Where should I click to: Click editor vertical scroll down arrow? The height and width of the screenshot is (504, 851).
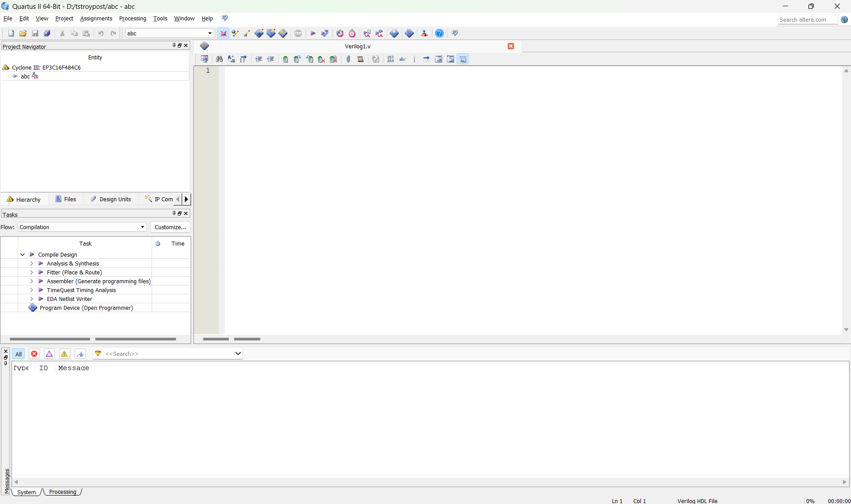click(x=846, y=329)
